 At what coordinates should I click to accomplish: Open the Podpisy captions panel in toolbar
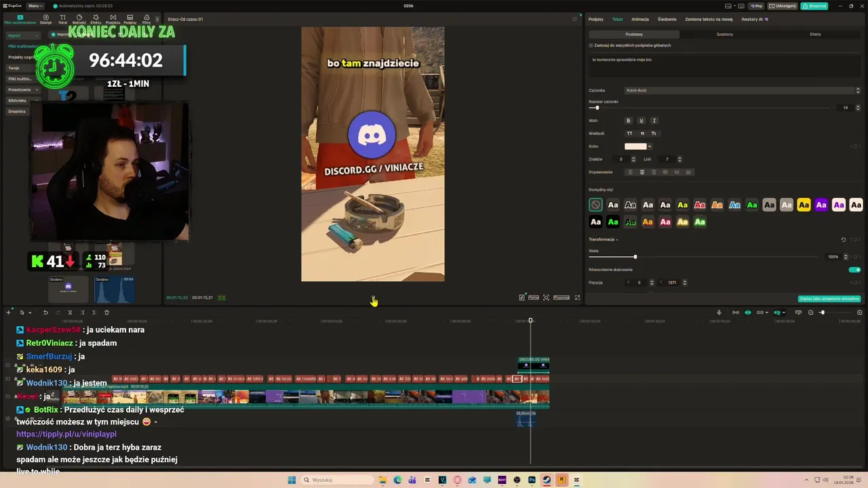(130, 19)
